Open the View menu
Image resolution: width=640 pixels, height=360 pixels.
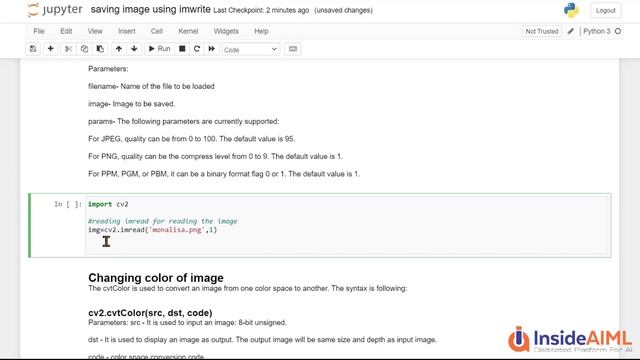(x=95, y=31)
